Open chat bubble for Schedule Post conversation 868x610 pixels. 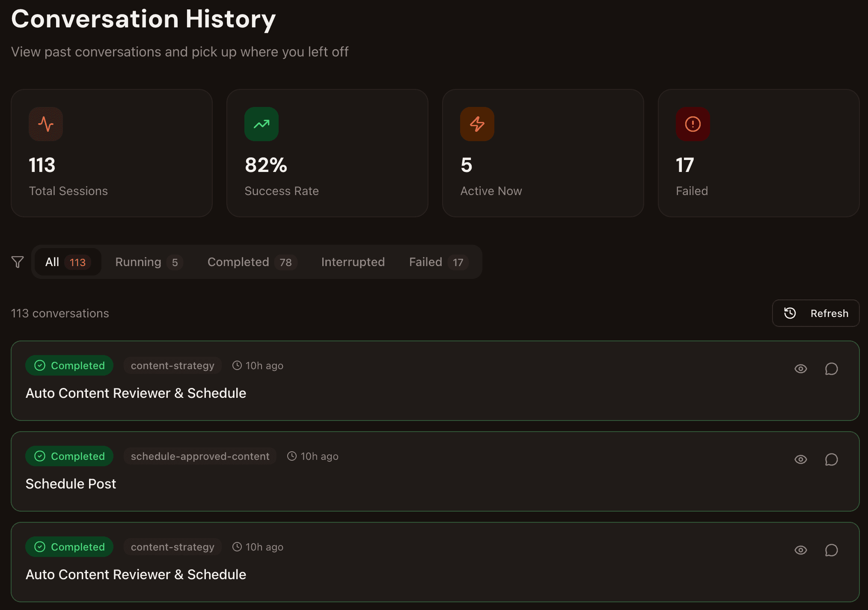point(831,459)
